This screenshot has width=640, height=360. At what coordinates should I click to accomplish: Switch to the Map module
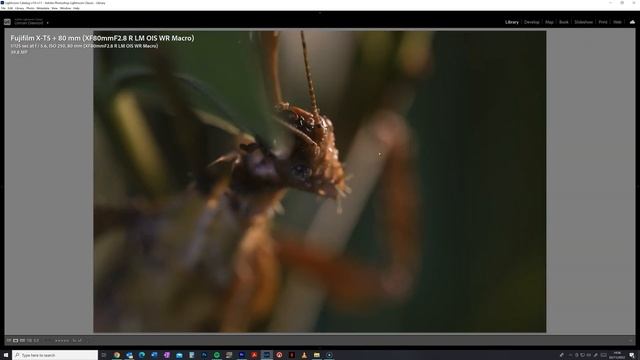(x=549, y=22)
